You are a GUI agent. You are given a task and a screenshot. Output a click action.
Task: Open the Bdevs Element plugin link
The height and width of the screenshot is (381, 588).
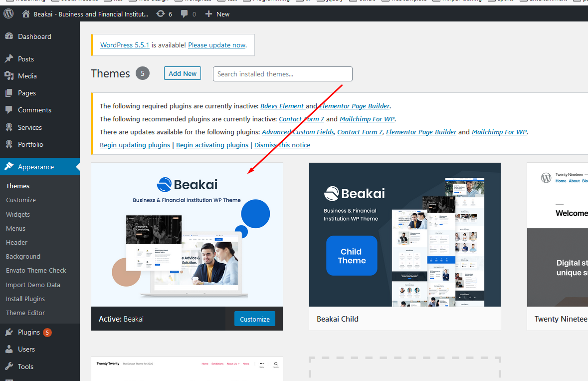pos(282,106)
